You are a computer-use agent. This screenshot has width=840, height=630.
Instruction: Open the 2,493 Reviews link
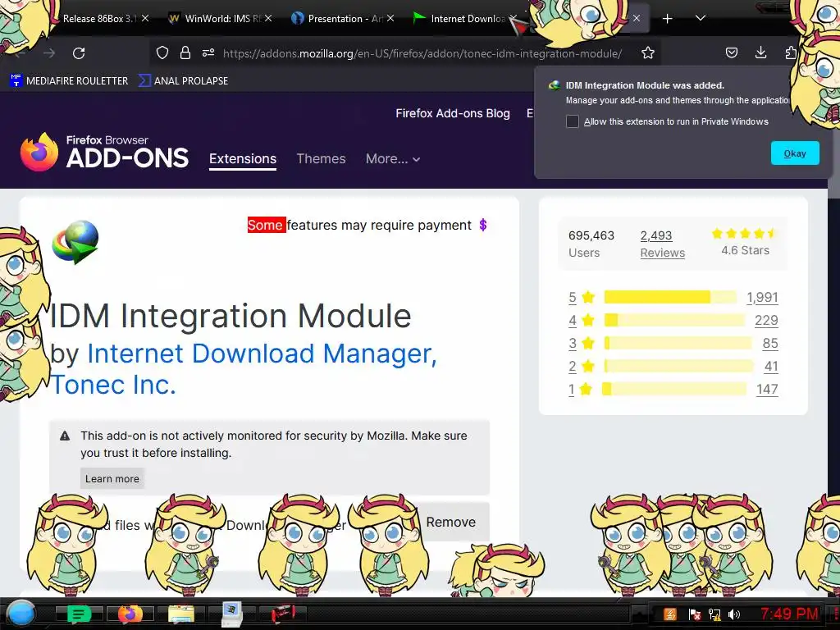pos(662,244)
